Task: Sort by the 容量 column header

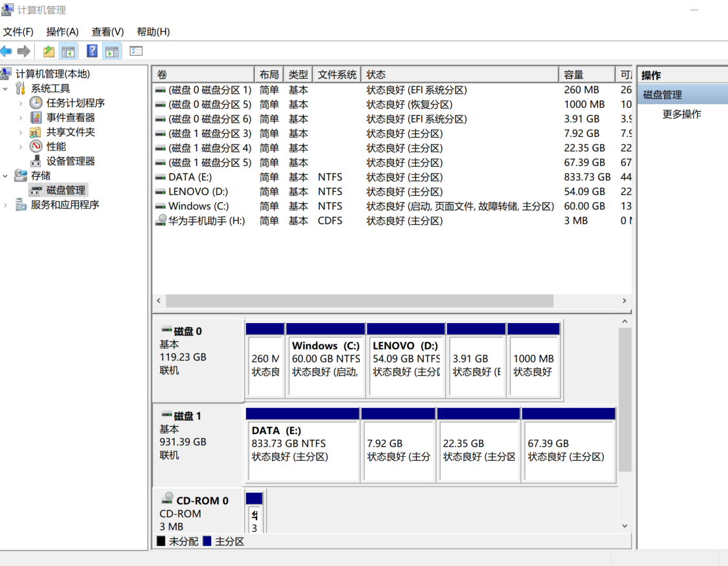Action: (x=587, y=74)
